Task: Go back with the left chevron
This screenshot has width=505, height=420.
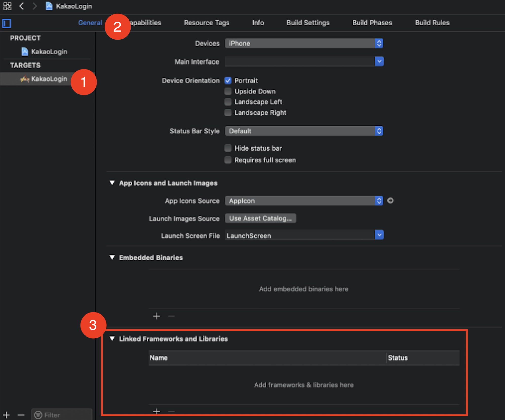Action: pyautogui.click(x=22, y=6)
